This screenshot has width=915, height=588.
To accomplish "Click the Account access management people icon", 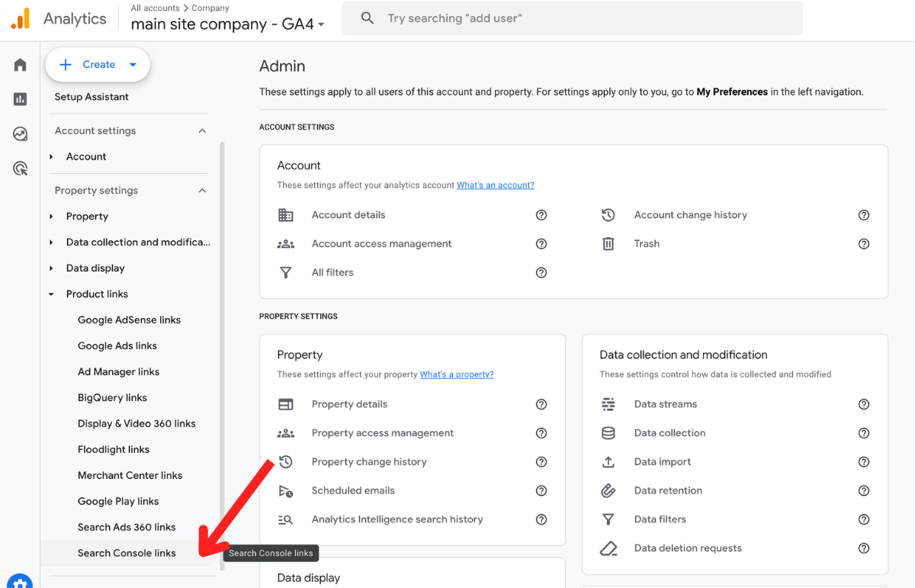I will pyautogui.click(x=286, y=244).
